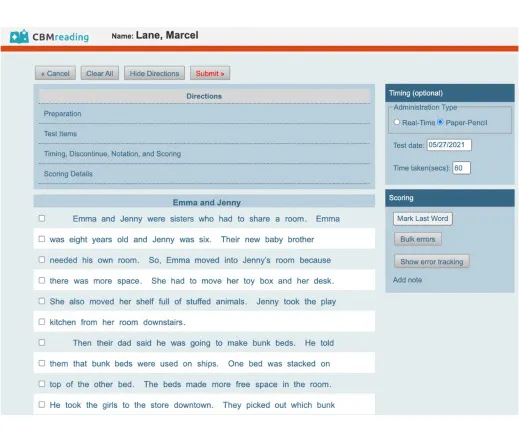Viewport: 519px width, 442px height.
Task: Select the Real-Time radio button
Action: coord(397,122)
